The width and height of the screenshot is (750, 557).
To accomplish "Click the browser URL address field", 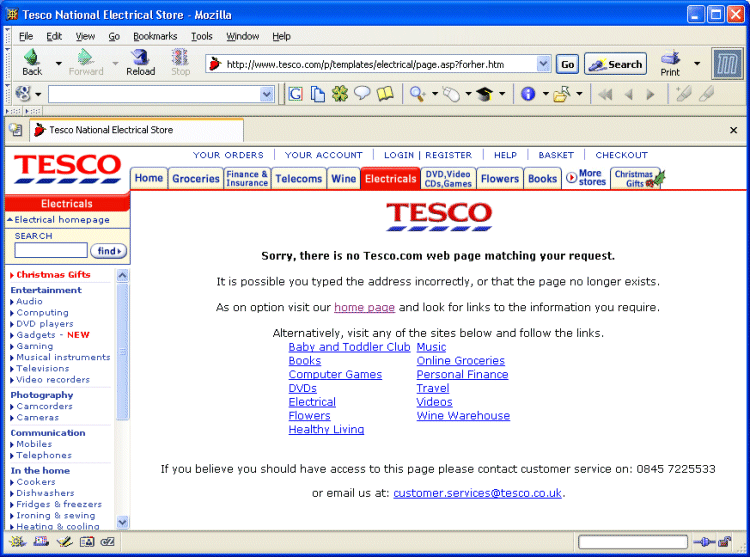I will [380, 64].
